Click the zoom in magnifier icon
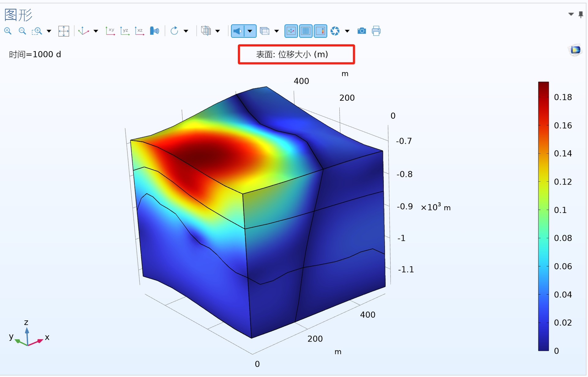 click(x=8, y=31)
